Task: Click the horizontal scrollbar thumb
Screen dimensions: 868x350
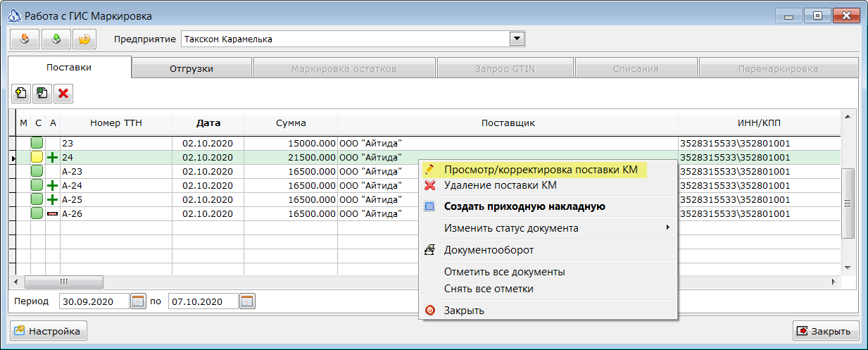Action: coord(64,282)
